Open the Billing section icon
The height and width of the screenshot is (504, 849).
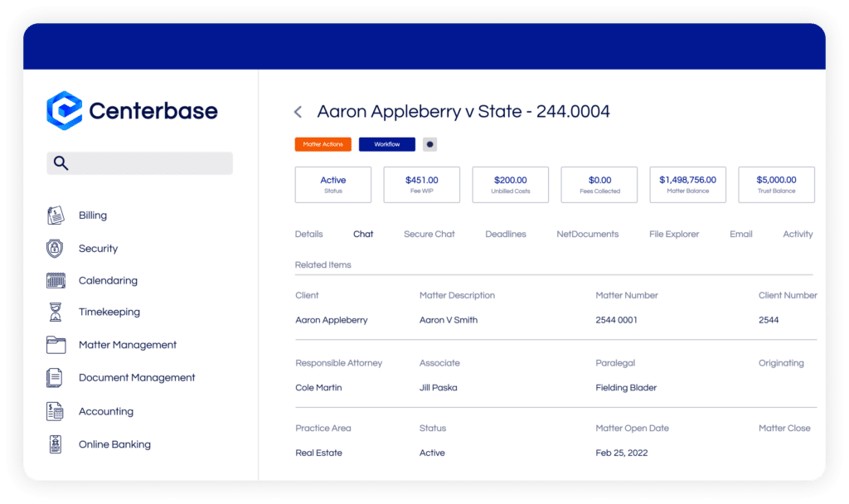55,215
